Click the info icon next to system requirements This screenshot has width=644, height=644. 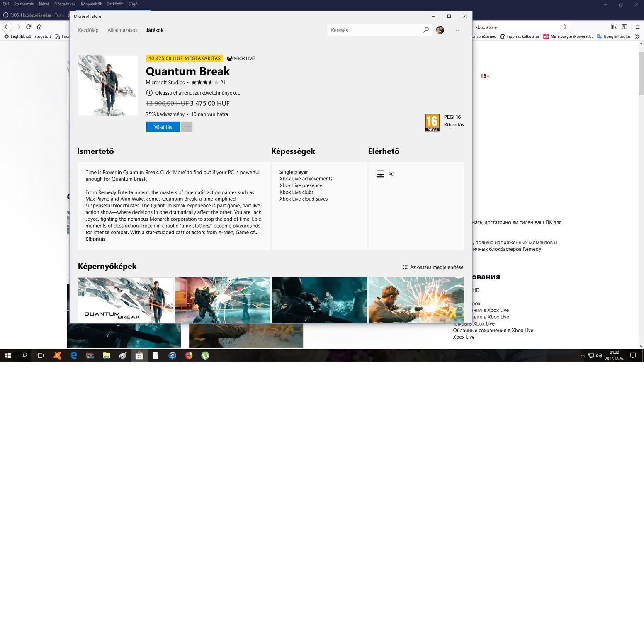pyautogui.click(x=149, y=93)
